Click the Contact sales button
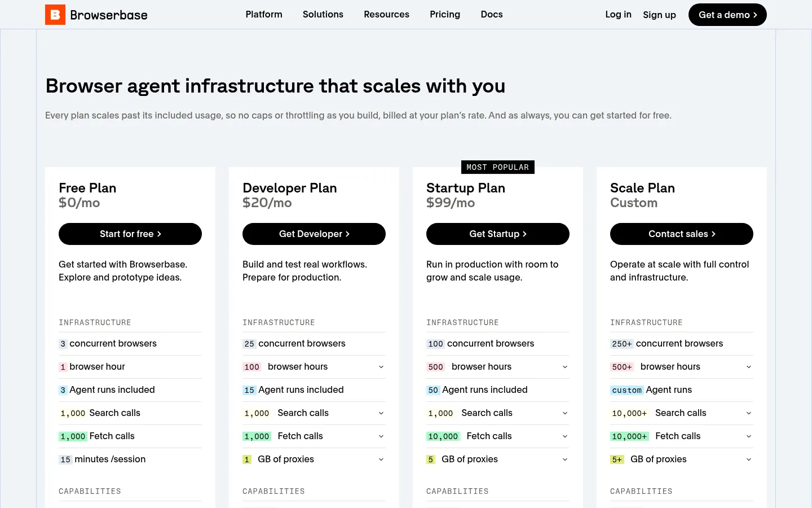Screen dimensions: 812x508 coord(682,234)
